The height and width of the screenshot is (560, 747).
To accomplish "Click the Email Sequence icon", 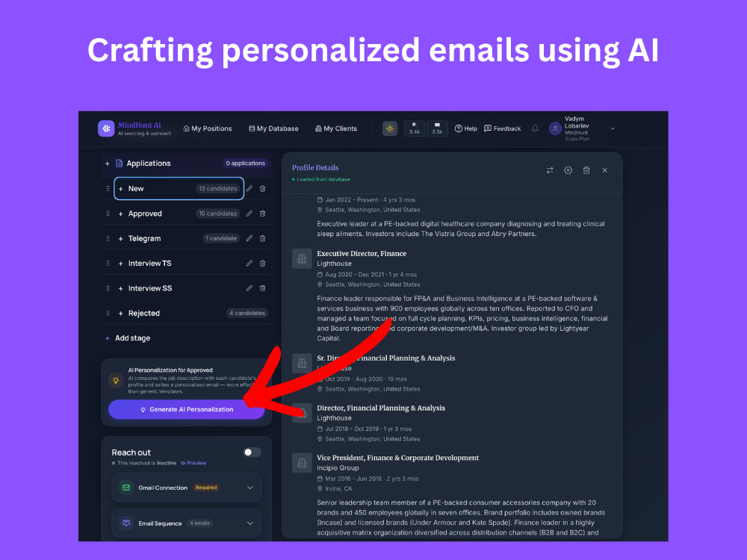I will tap(126, 523).
